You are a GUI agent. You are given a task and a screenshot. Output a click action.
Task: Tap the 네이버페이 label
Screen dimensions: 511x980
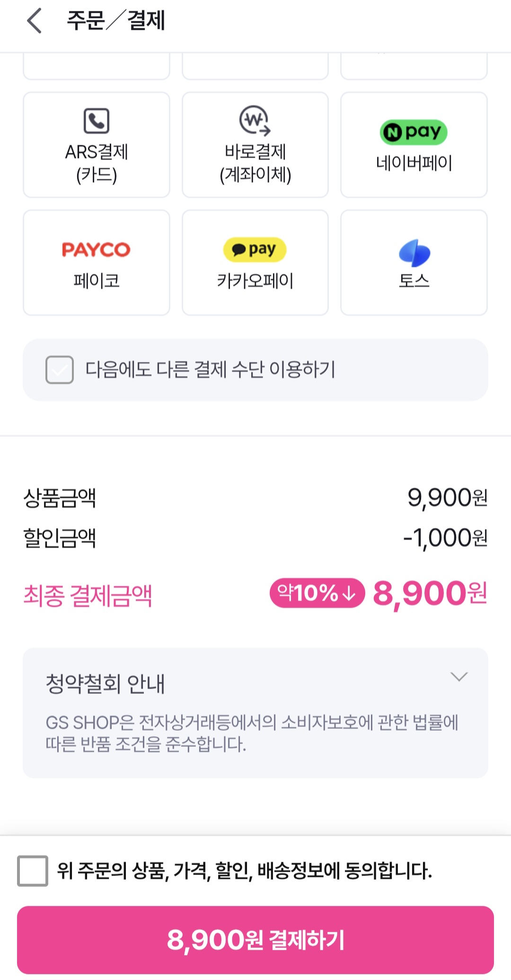tap(414, 163)
